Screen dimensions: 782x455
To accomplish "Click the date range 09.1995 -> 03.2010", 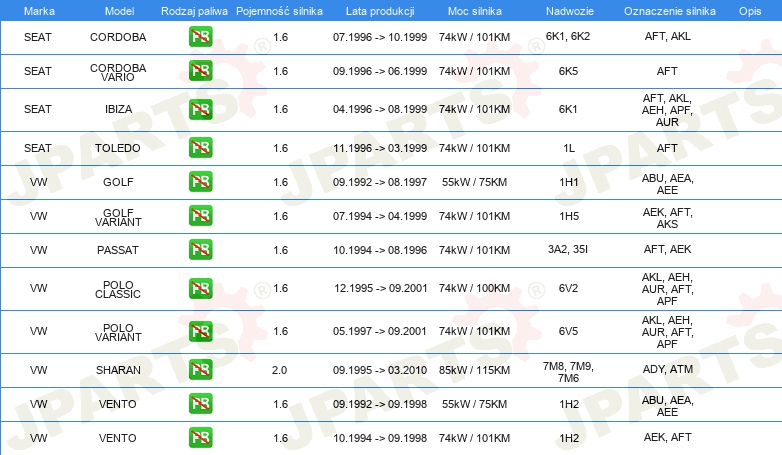I will click(x=380, y=370).
